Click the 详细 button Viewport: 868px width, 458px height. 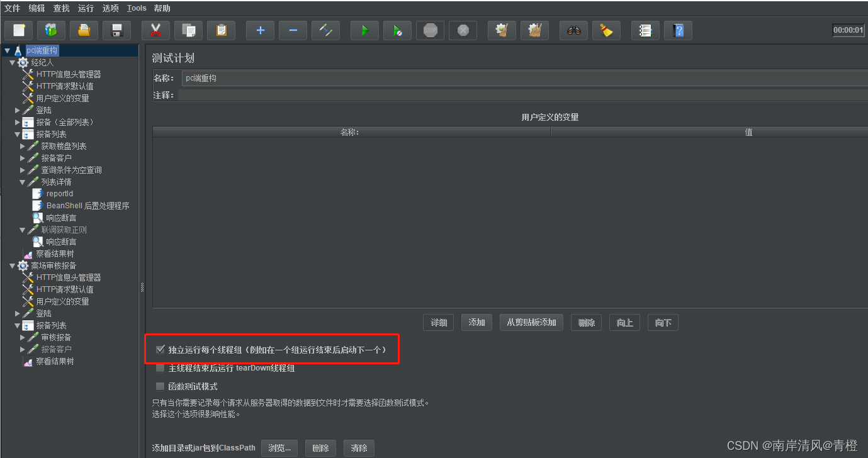coord(439,323)
